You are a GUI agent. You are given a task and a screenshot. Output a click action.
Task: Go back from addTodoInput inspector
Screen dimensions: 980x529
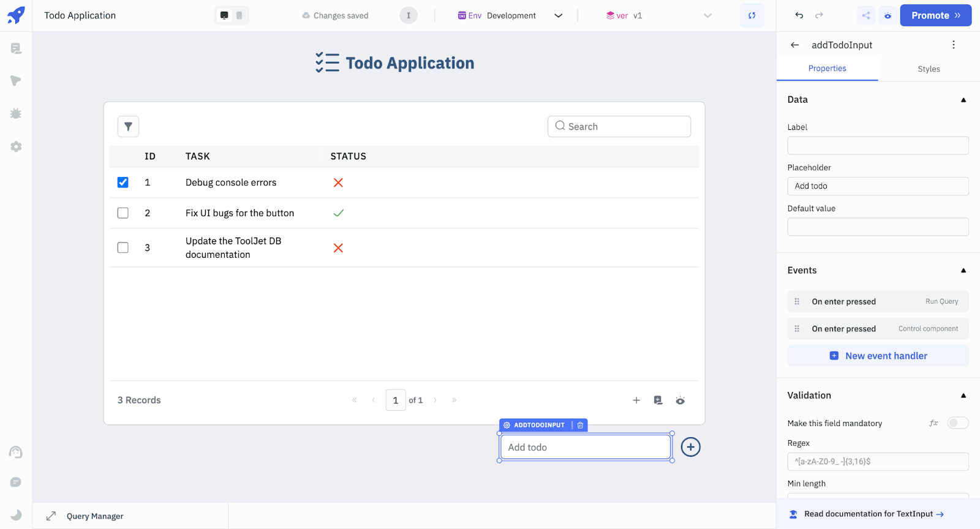794,45
